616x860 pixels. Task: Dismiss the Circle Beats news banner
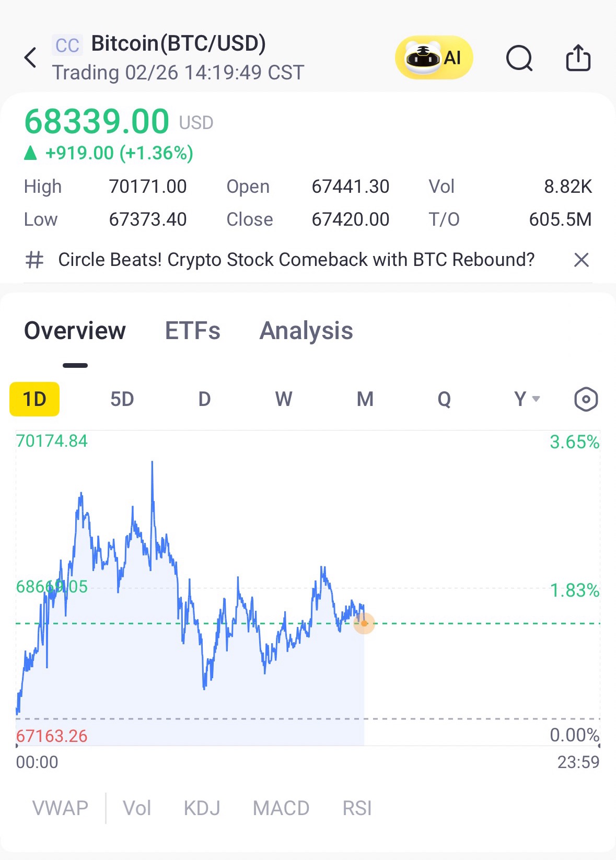[x=581, y=260]
